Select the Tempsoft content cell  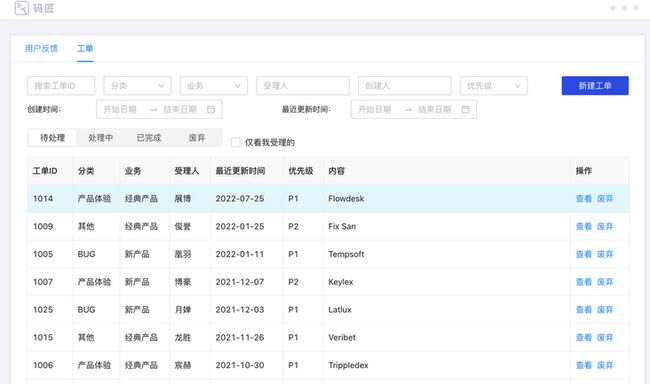pyautogui.click(x=447, y=254)
